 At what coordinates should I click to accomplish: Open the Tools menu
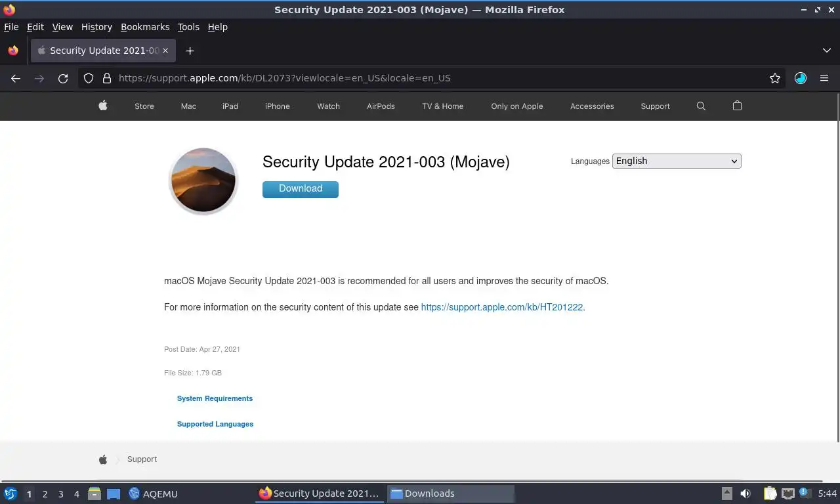point(188,27)
